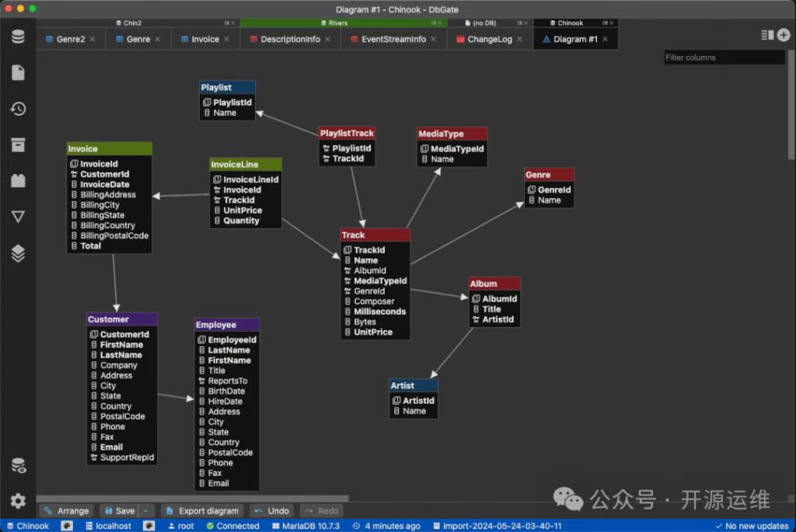Image resolution: width=796 pixels, height=532 pixels.
Task: Open the layers icon in sidebar
Action: coord(18,253)
